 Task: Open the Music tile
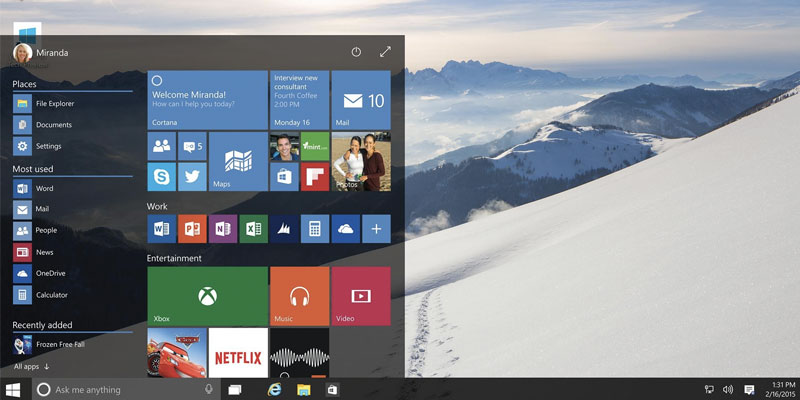[299, 296]
